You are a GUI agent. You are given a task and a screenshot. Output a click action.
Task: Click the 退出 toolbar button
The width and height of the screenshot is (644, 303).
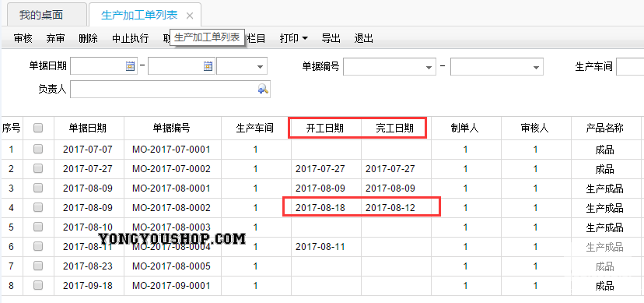pos(364,39)
